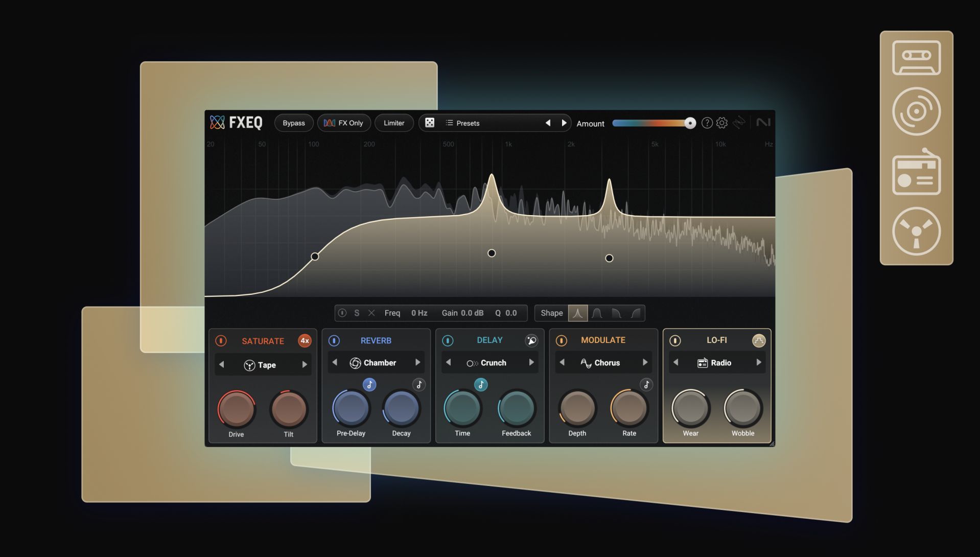Screen dimensions: 980x557
Task: Enable FX Only mode
Action: click(344, 123)
